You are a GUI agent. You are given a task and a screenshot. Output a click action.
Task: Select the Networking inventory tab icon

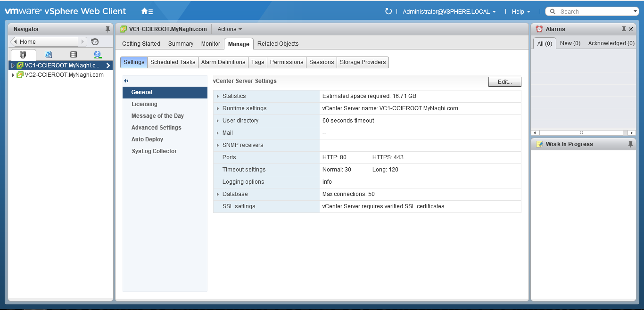(x=98, y=55)
